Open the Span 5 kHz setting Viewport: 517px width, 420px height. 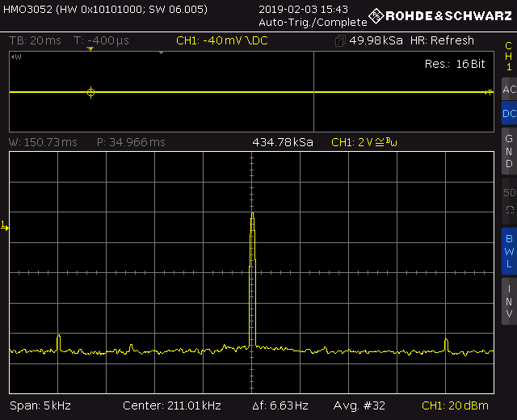point(38,405)
